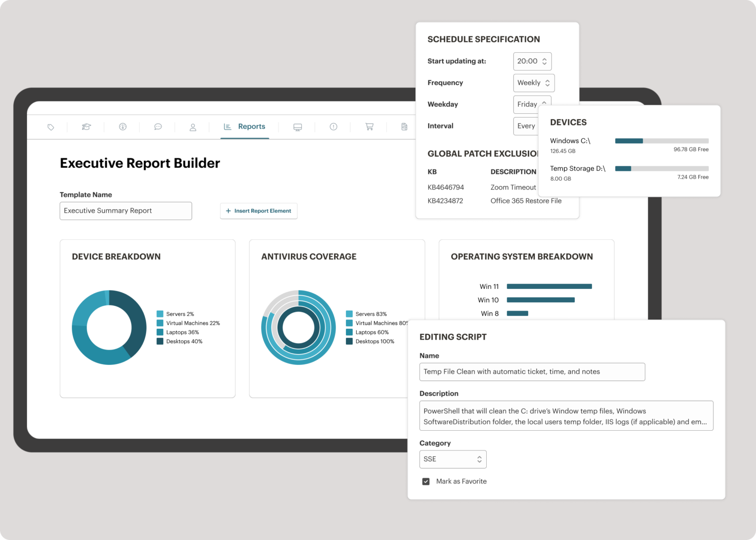Click the Windows C:\ storage progress bar

click(661, 141)
